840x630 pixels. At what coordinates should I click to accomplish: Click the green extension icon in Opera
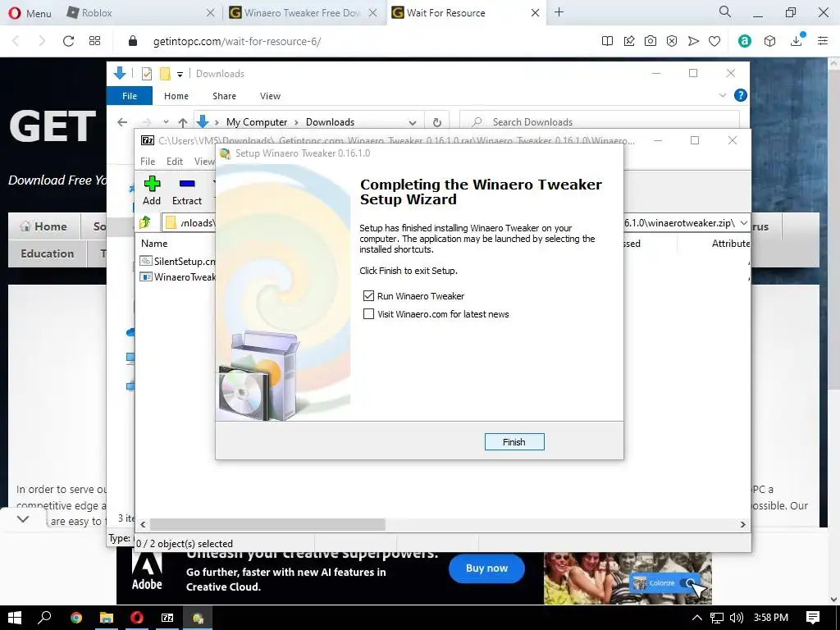click(x=745, y=41)
